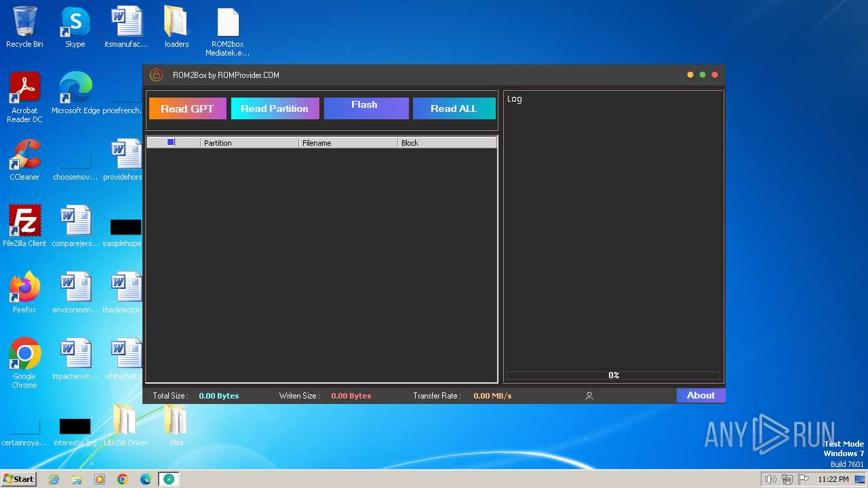Launch Edge from the taskbar

click(146, 479)
